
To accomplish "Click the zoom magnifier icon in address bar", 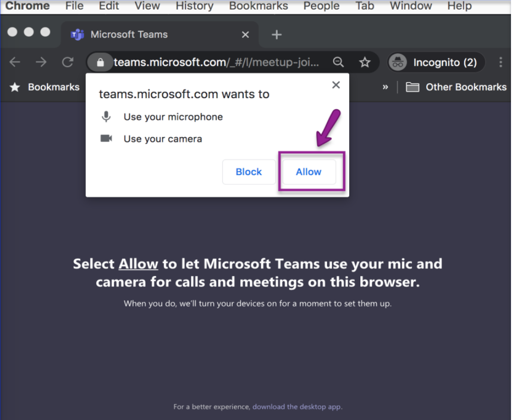I will tap(338, 61).
